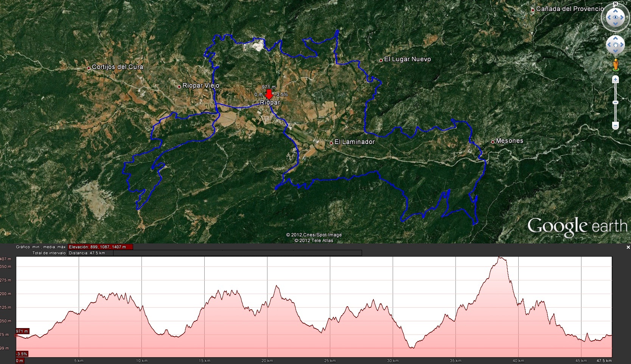631x364 pixels.
Task: Click the zoom slider handle
Action: [x=615, y=102]
